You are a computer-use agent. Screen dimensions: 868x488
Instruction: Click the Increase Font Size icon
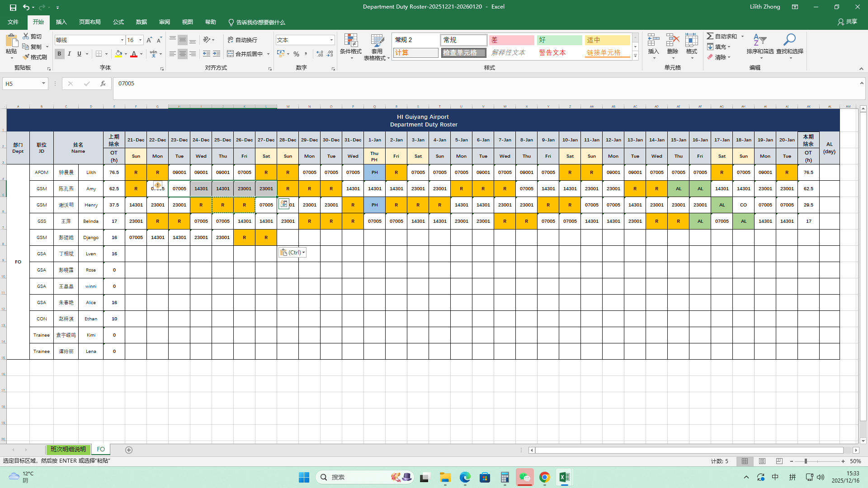click(x=149, y=40)
